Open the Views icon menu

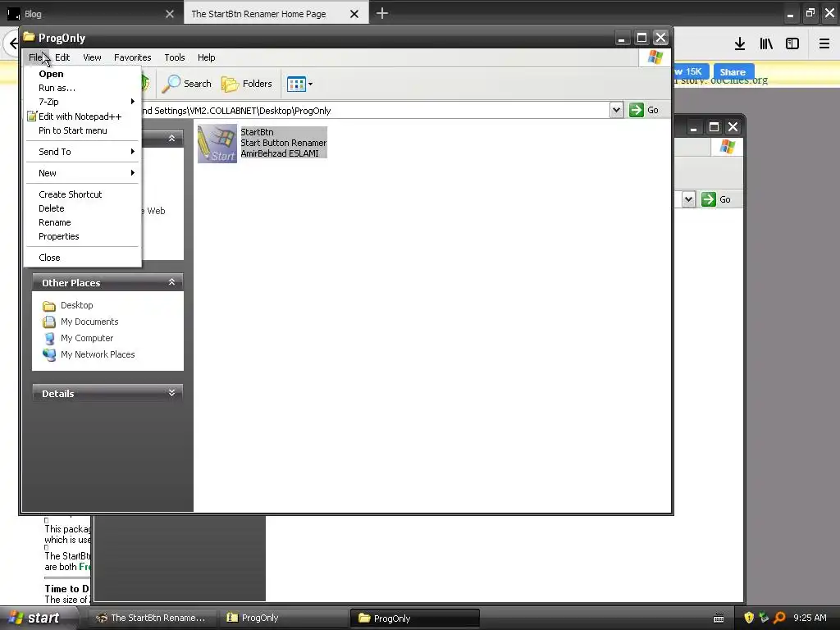pos(299,84)
